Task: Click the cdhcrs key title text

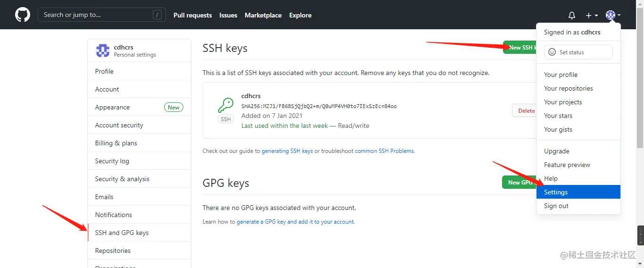Action: point(251,96)
